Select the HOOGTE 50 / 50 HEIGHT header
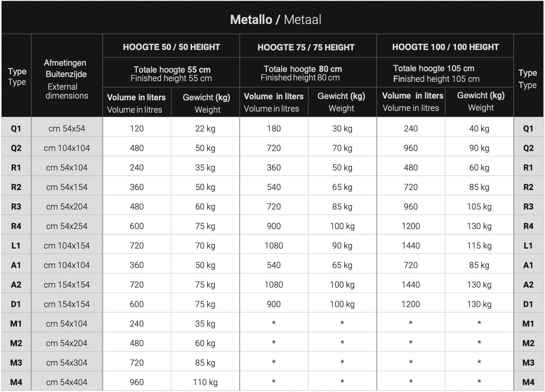Viewport: 545px width, 392px height. click(171, 47)
